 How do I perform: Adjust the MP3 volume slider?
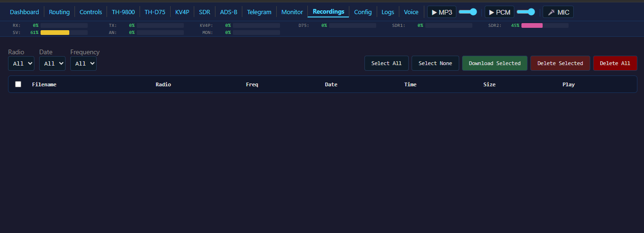point(468,12)
